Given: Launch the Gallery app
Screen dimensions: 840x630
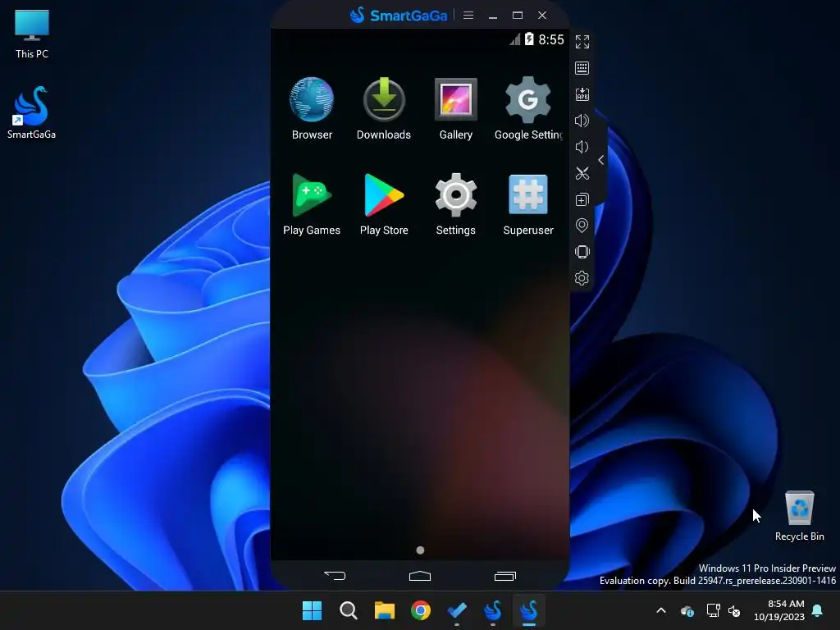Looking at the screenshot, I should coord(456,109).
